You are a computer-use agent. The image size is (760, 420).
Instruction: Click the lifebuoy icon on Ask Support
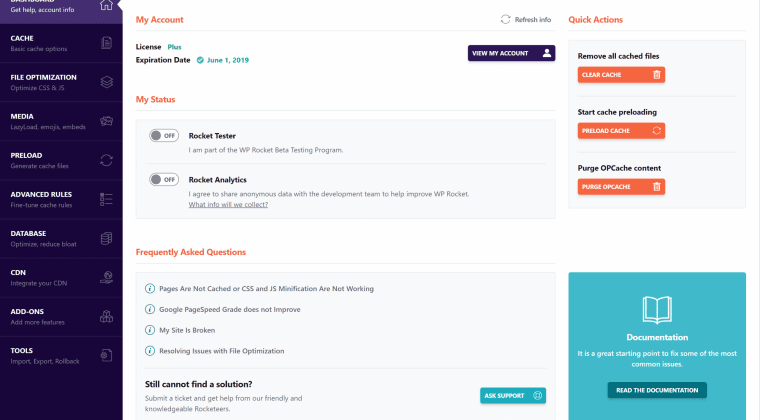(x=538, y=395)
